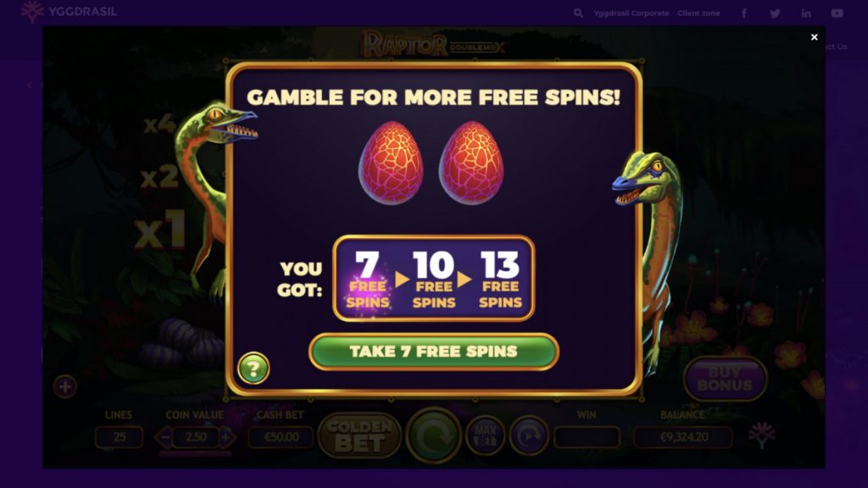Image resolution: width=868 pixels, height=488 pixels.
Task: Take 7 free spins
Action: point(433,352)
